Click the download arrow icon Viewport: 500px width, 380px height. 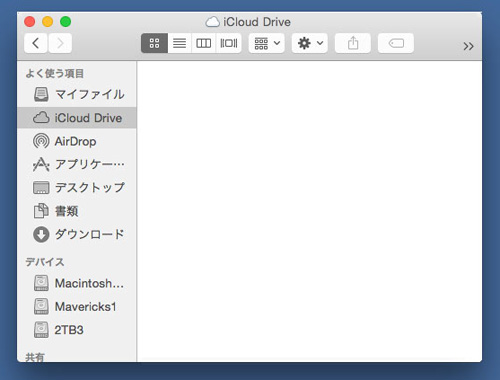pos(41,234)
